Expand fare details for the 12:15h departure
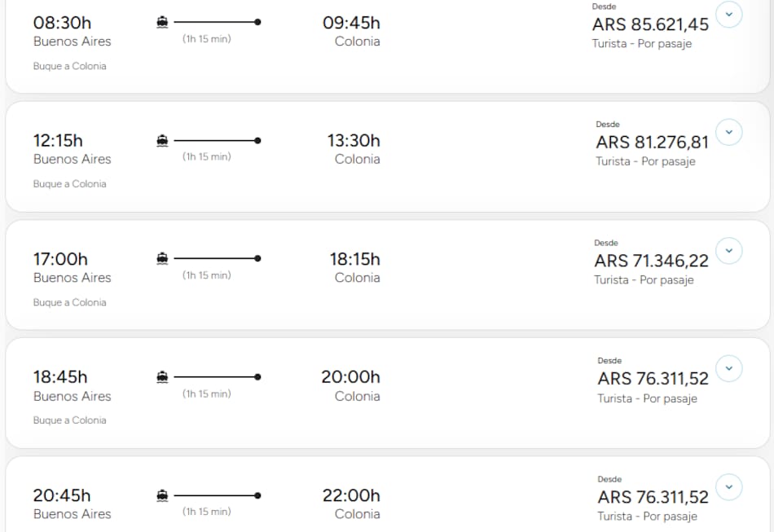774x532 pixels. [x=728, y=132]
